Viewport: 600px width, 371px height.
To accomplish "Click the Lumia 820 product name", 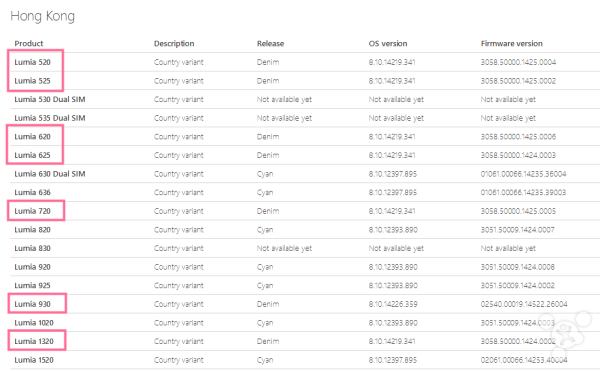I will click(33, 229).
